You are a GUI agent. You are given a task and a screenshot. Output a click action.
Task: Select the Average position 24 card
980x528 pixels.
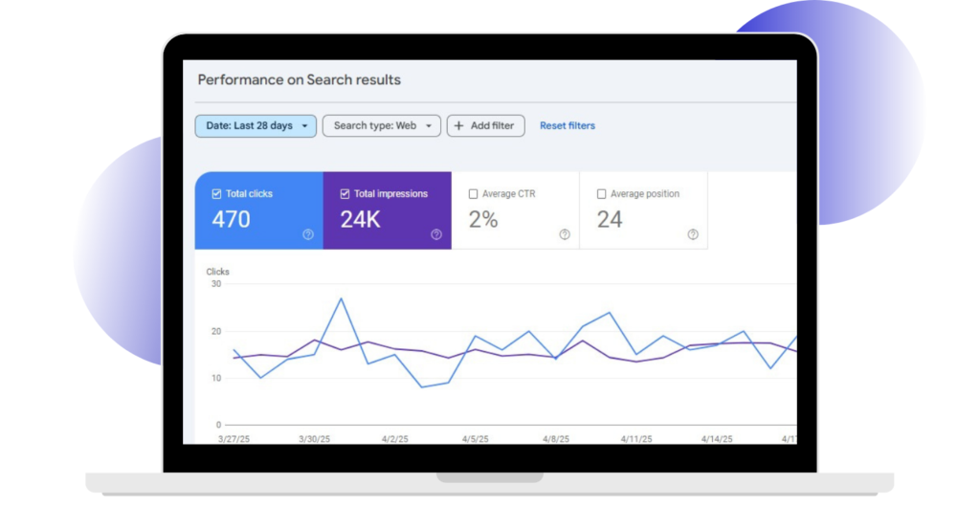click(x=644, y=210)
